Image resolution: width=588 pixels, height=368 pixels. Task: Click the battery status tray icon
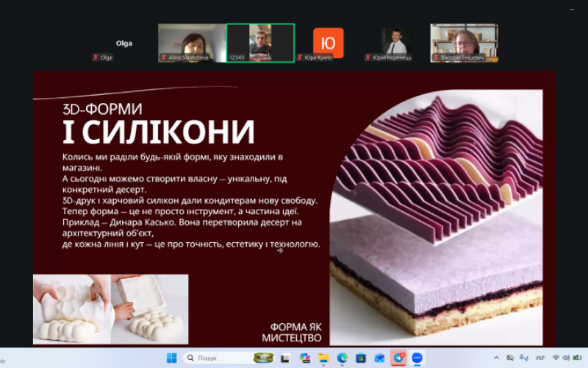tap(578, 358)
